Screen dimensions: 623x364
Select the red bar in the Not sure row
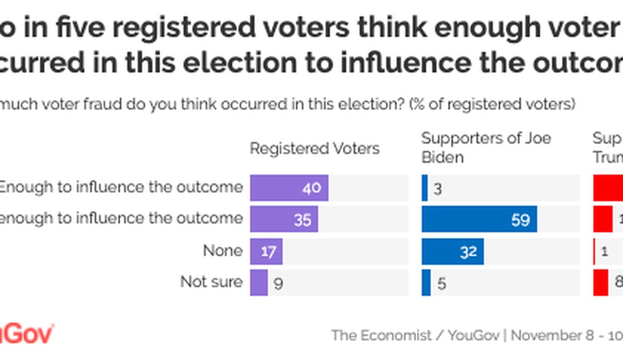coord(600,282)
